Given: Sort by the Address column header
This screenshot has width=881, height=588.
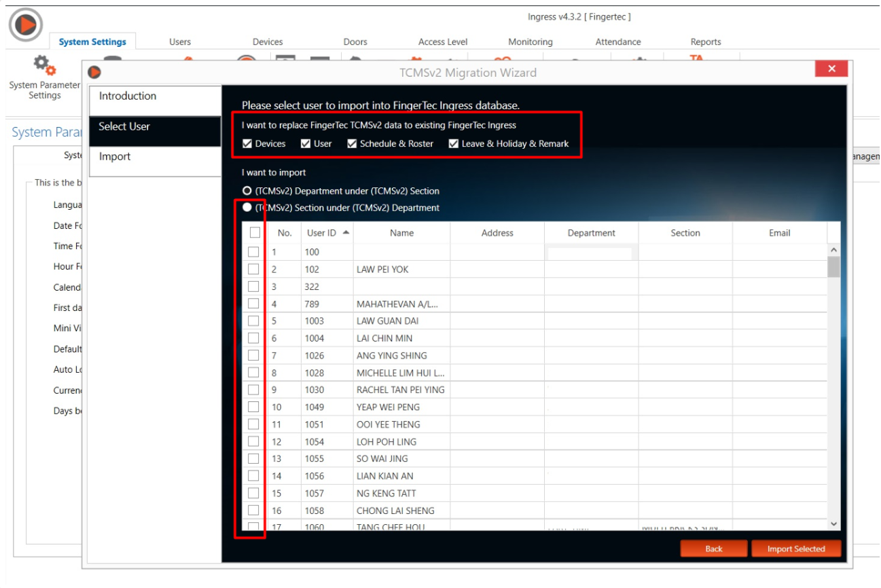Looking at the screenshot, I should 497,233.
